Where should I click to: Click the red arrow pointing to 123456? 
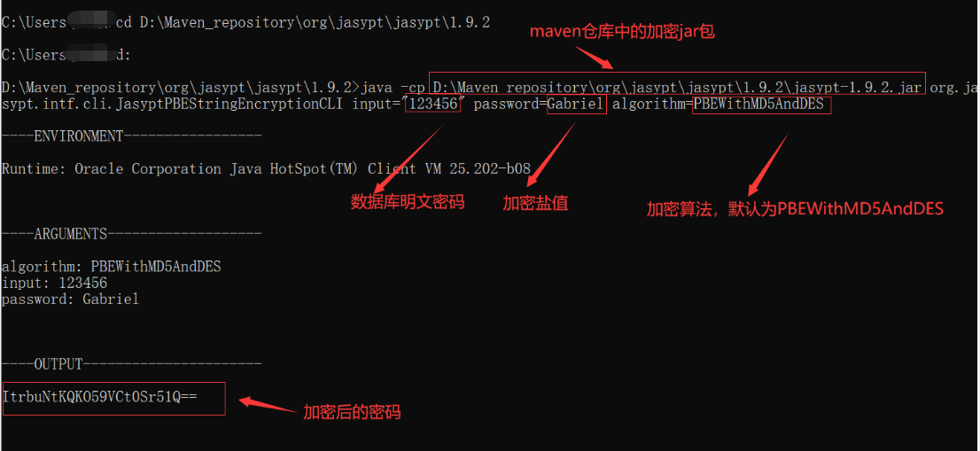[x=407, y=158]
